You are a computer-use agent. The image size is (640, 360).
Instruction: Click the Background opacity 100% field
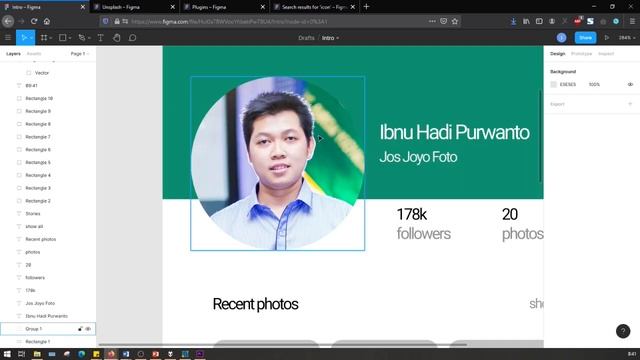pyautogui.click(x=594, y=84)
